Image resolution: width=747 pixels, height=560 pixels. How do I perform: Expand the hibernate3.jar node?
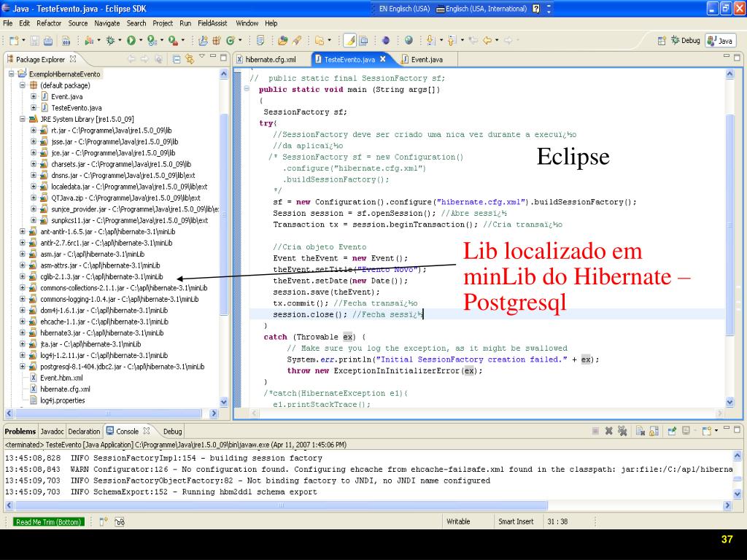click(23, 332)
